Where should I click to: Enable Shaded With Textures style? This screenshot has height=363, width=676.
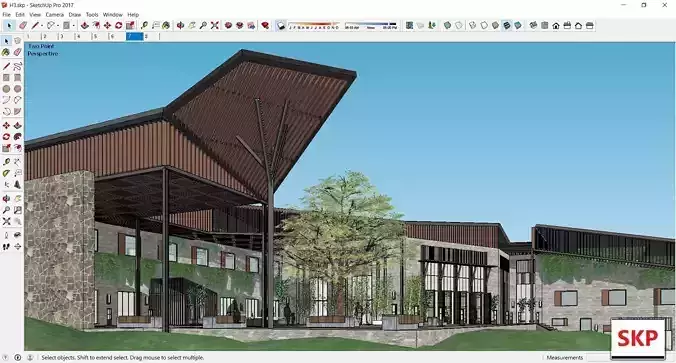(507, 26)
